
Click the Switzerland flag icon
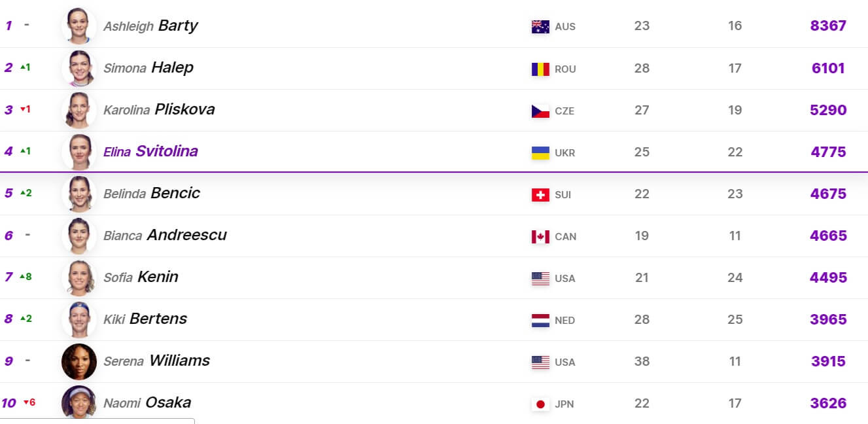click(540, 194)
